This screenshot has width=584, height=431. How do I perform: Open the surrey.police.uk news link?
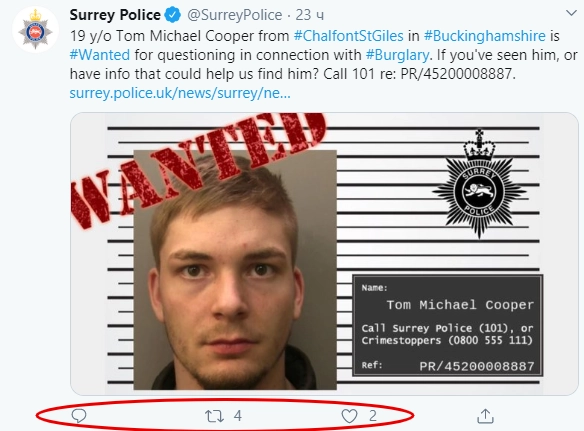tap(180, 93)
